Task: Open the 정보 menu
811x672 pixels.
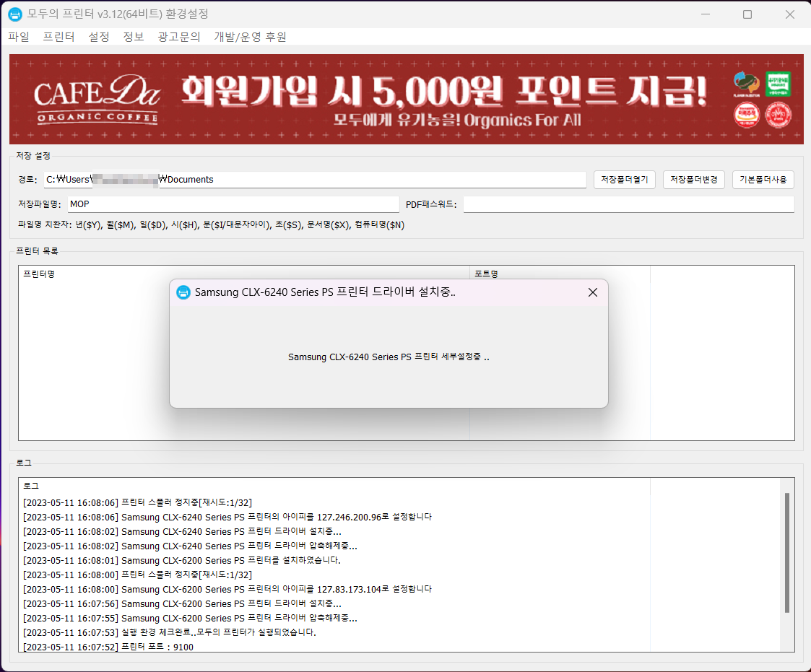Action: tap(134, 37)
